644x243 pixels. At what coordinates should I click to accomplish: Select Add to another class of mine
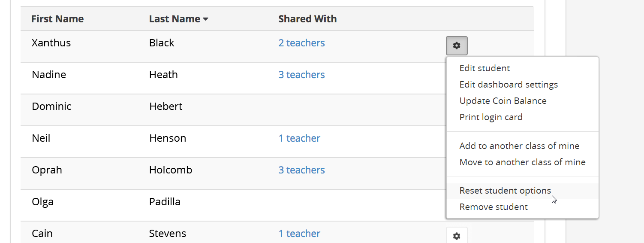pos(519,146)
